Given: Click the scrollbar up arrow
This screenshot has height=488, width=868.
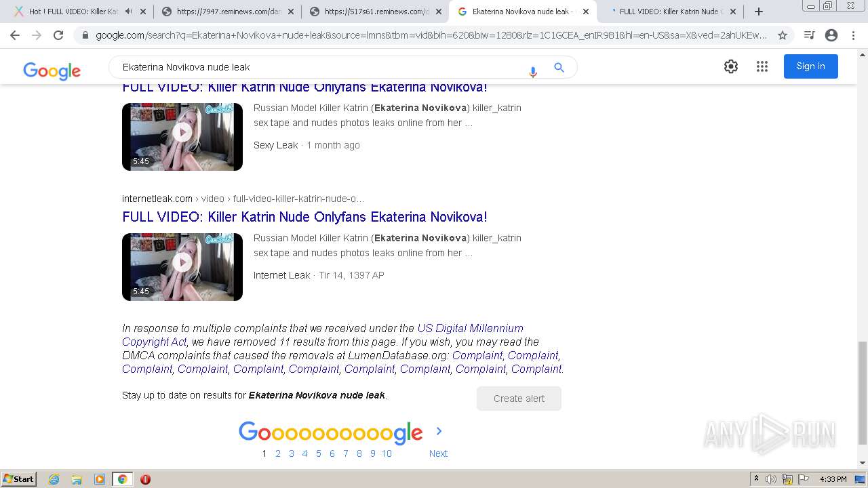Looking at the screenshot, I should point(862,54).
